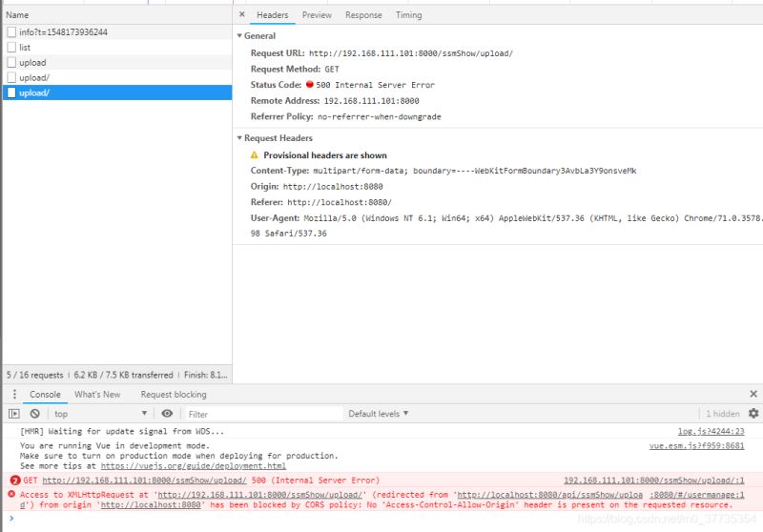Open the Timing tab
This screenshot has height=532, width=763.
pyautogui.click(x=409, y=15)
